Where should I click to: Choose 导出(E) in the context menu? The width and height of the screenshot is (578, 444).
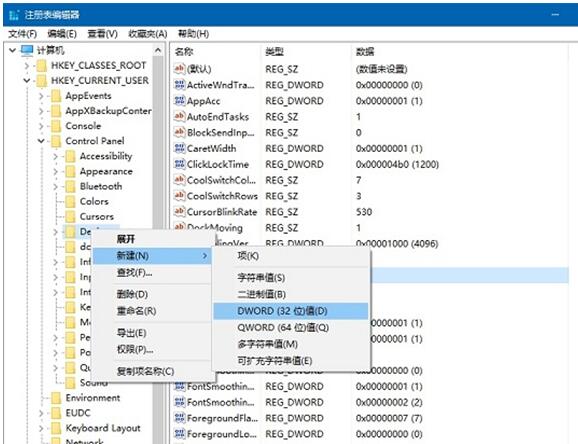(x=152, y=333)
